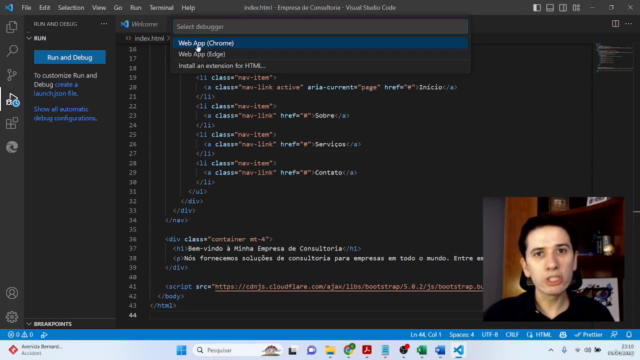
Task: Click the Copilot-like status icon beside HTML
Action: [x=563, y=335]
